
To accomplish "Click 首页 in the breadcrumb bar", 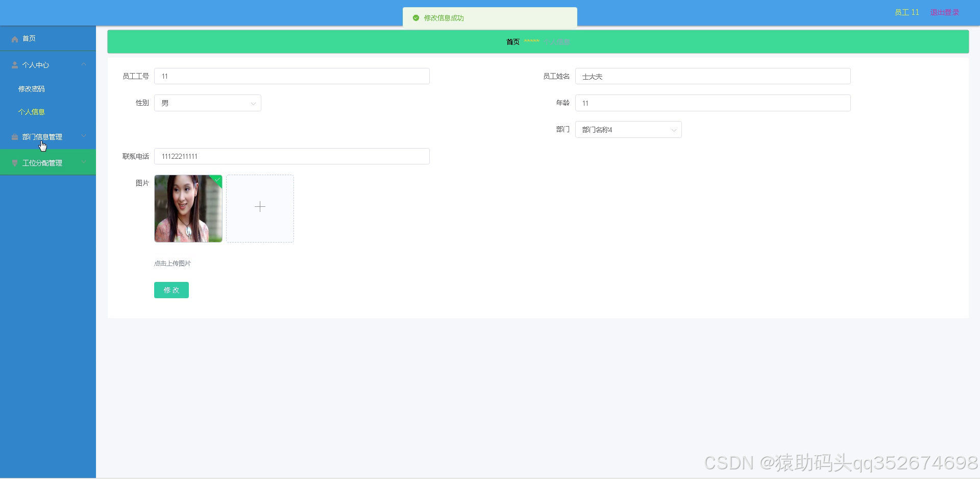I will (513, 42).
